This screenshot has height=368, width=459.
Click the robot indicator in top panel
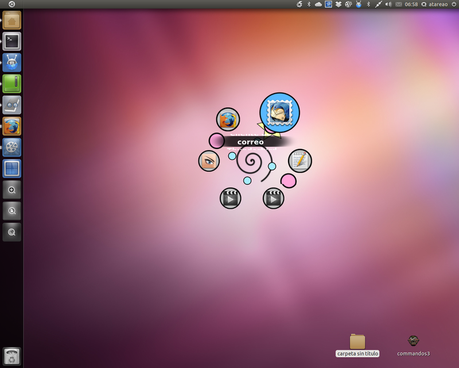point(358,4)
